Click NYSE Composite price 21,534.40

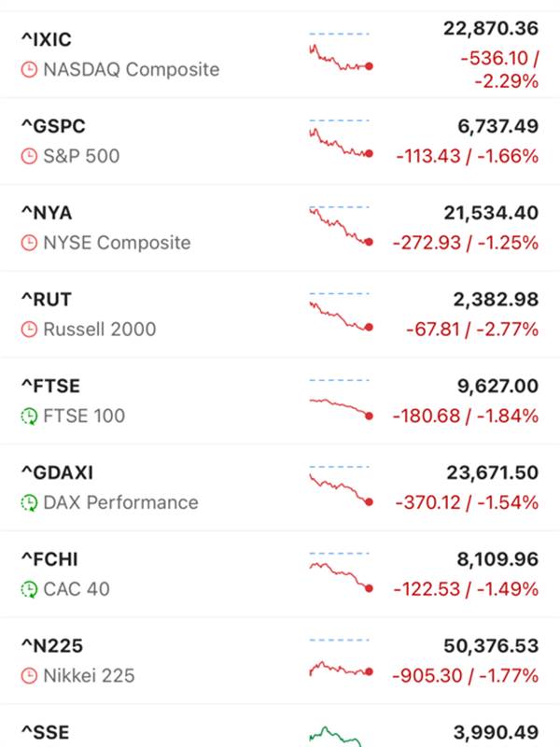(x=491, y=214)
